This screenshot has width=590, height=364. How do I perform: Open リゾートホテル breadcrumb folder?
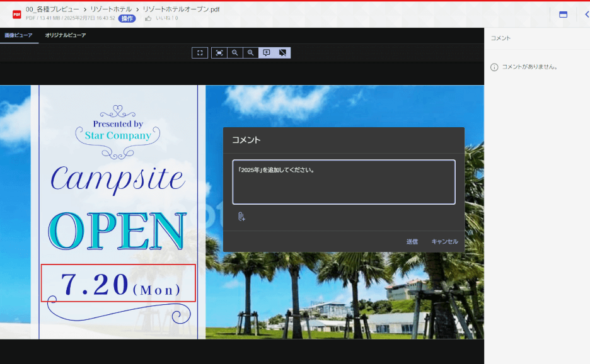tap(112, 9)
